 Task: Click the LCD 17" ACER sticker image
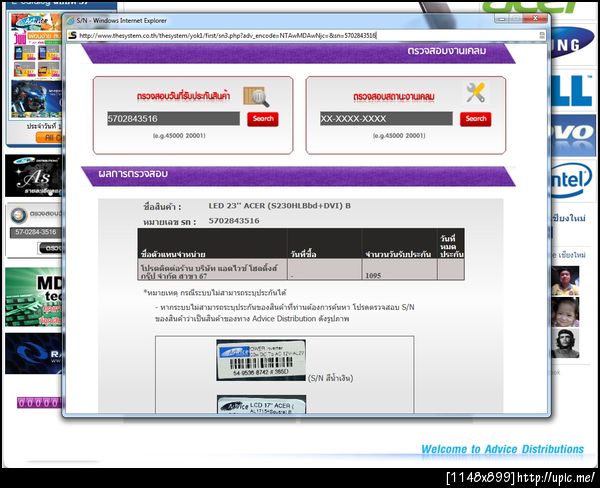tap(261, 404)
